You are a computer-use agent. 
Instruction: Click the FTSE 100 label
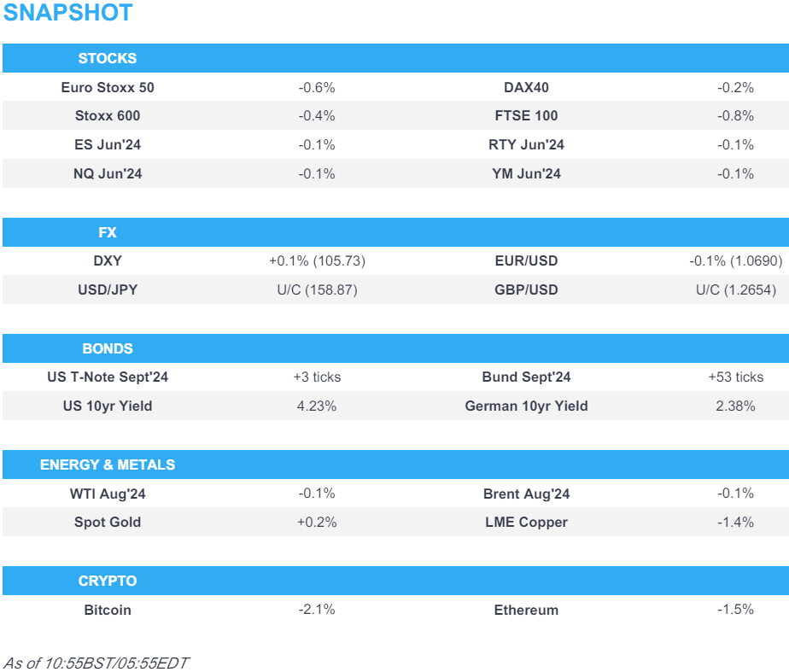[526, 116]
